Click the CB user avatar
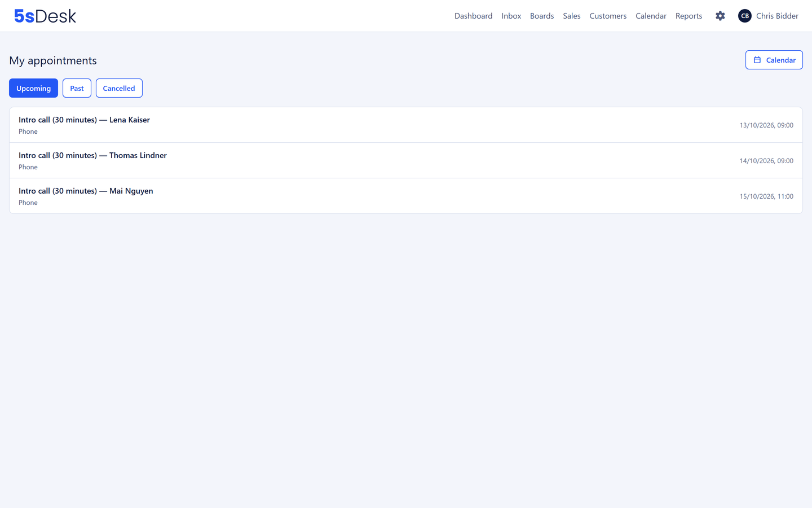Screen dimensions: 812x508 745,16
